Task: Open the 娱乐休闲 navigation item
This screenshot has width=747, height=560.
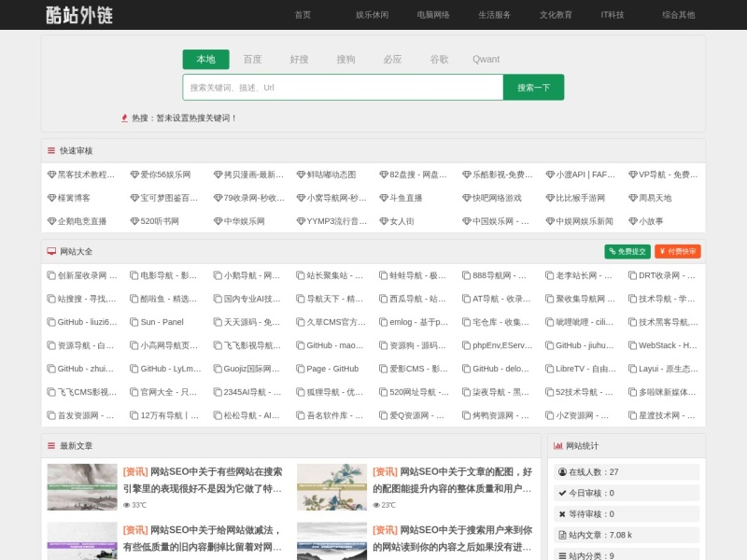Action: coord(372,15)
